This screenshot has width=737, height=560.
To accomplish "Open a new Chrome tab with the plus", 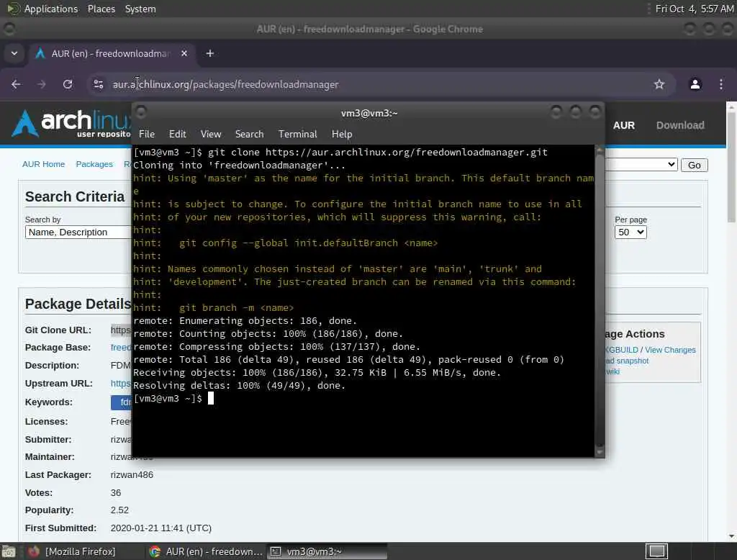I will click(210, 53).
